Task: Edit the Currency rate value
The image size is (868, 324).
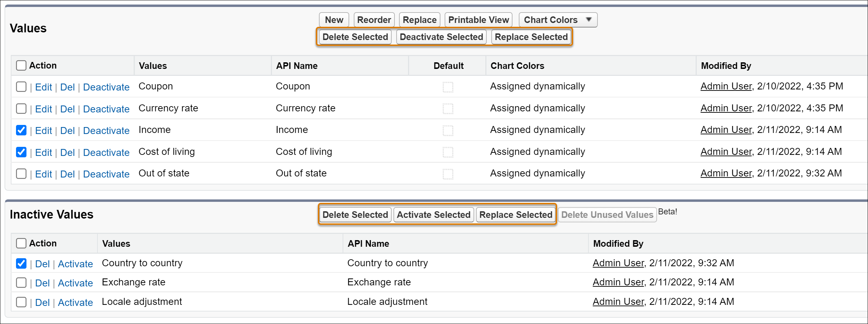Action: (44, 109)
